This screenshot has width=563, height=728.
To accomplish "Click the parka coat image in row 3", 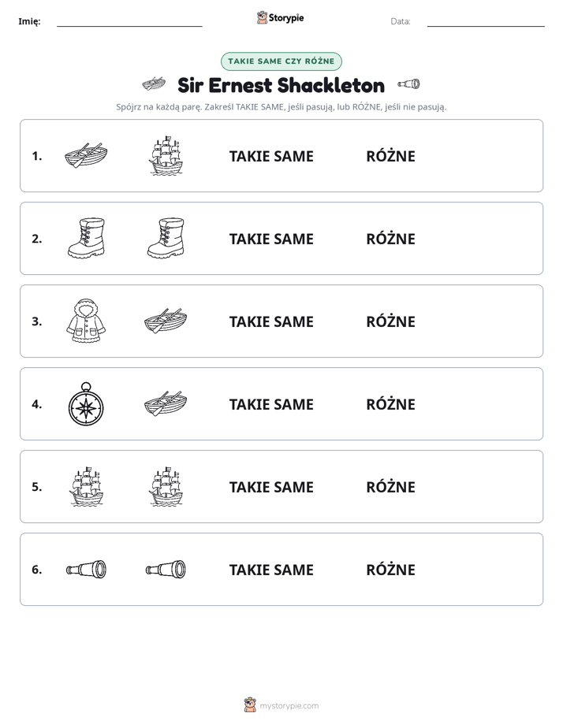I will point(86,321).
